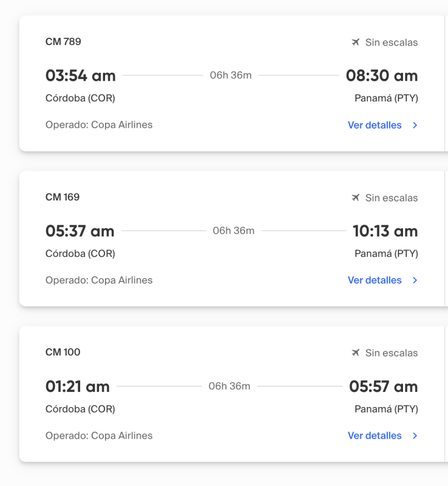Expand details chevron for flight CM 169

[415, 280]
